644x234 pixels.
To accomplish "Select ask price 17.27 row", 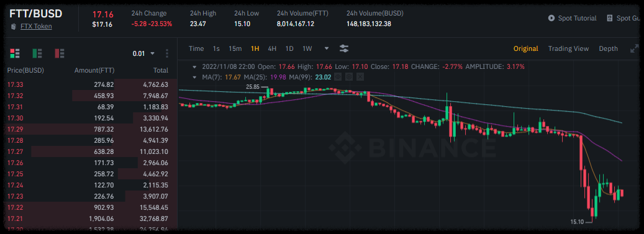I will pyautogui.click(x=91, y=151).
